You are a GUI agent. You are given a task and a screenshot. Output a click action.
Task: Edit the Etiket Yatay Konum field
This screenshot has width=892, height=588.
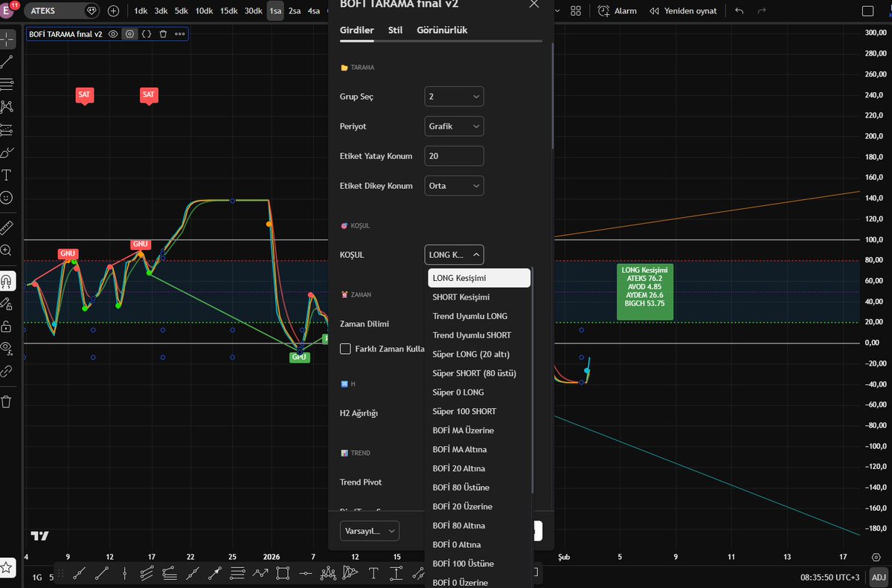pyautogui.click(x=454, y=156)
